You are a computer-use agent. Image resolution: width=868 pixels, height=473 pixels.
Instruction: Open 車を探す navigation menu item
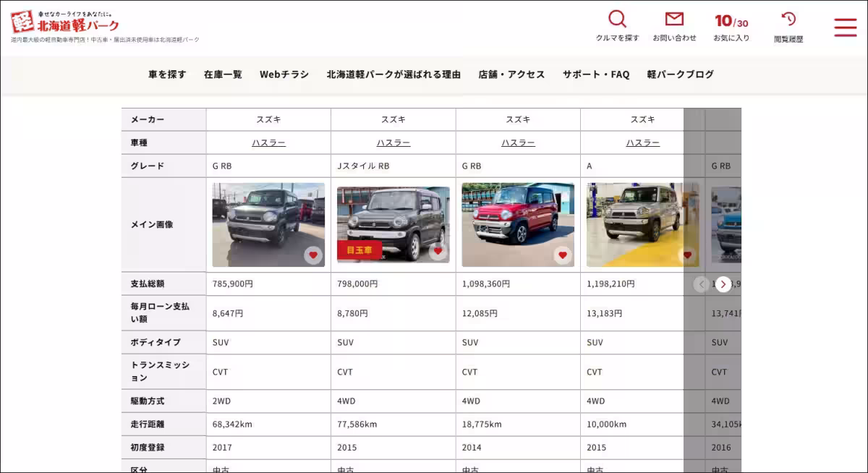point(167,74)
